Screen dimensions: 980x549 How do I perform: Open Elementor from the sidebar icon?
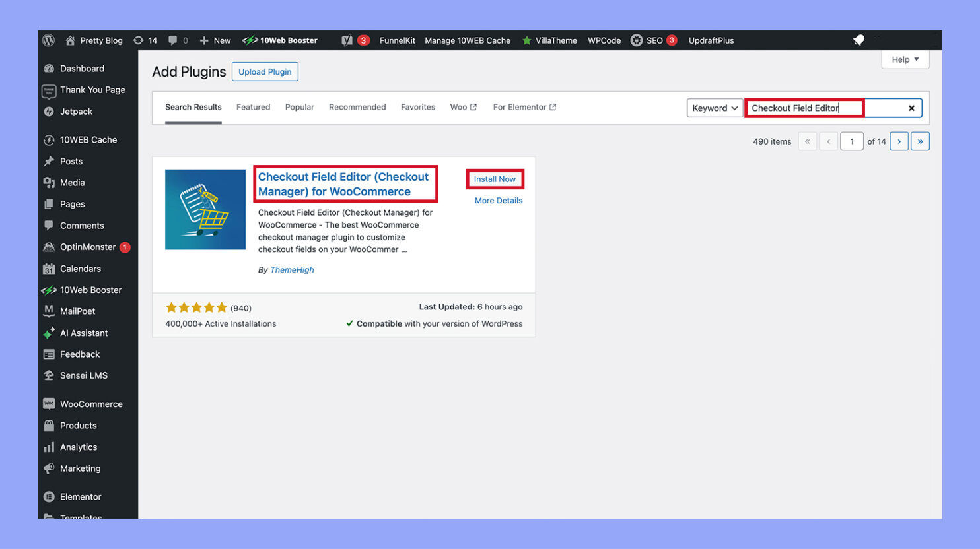(49, 496)
